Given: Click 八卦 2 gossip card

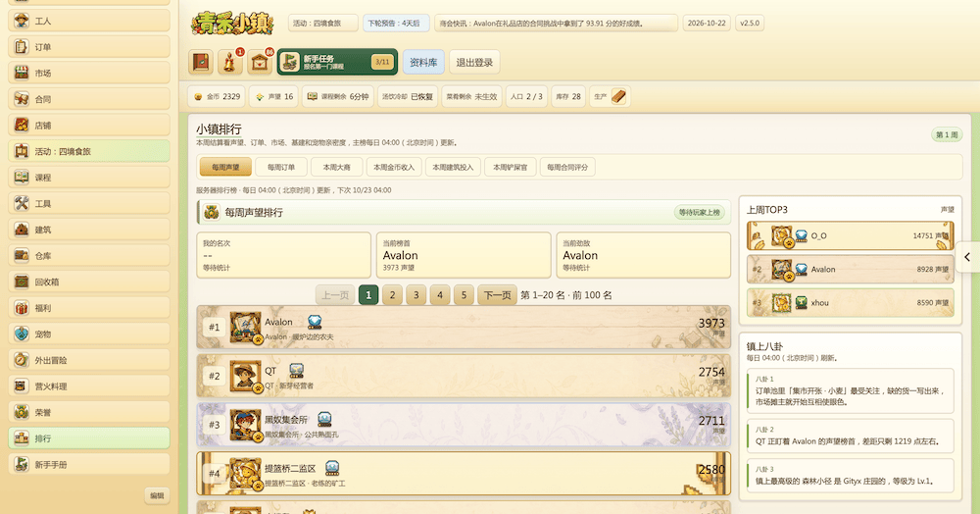Looking at the screenshot, I should click(851, 436).
